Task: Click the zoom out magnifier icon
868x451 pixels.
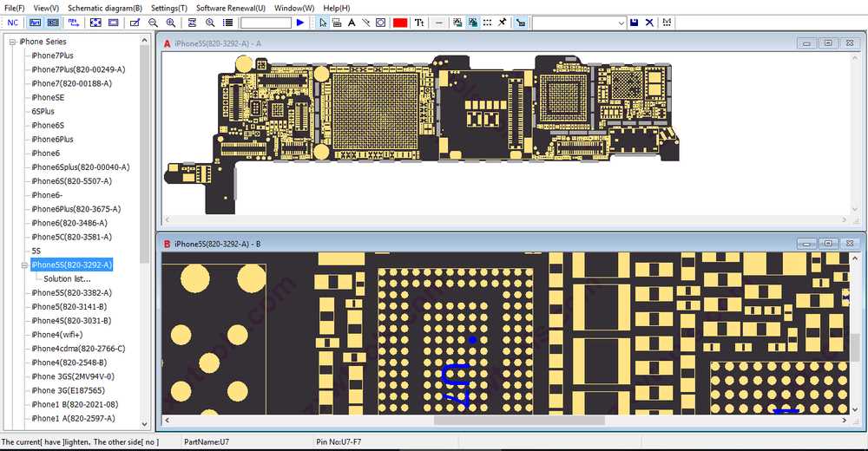Action: [154, 23]
